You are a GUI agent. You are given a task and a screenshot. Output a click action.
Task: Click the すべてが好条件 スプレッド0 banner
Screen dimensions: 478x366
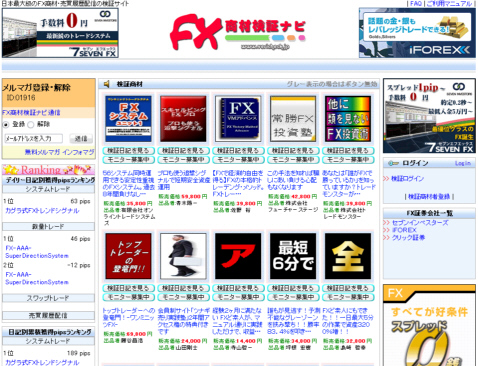pyautogui.click(x=429, y=325)
